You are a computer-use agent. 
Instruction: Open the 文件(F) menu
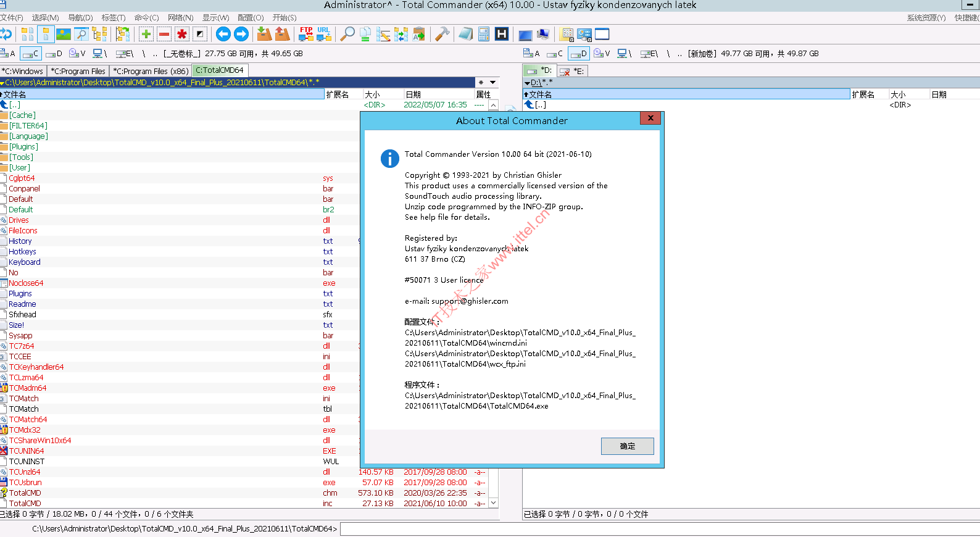tap(12, 18)
